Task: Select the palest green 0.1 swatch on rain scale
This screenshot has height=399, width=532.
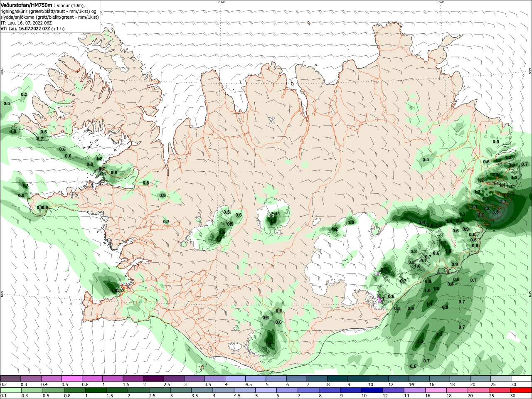Action: pyautogui.click(x=11, y=390)
